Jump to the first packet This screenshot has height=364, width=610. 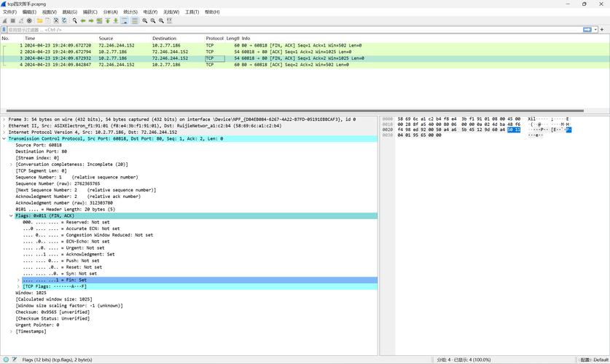click(x=107, y=20)
